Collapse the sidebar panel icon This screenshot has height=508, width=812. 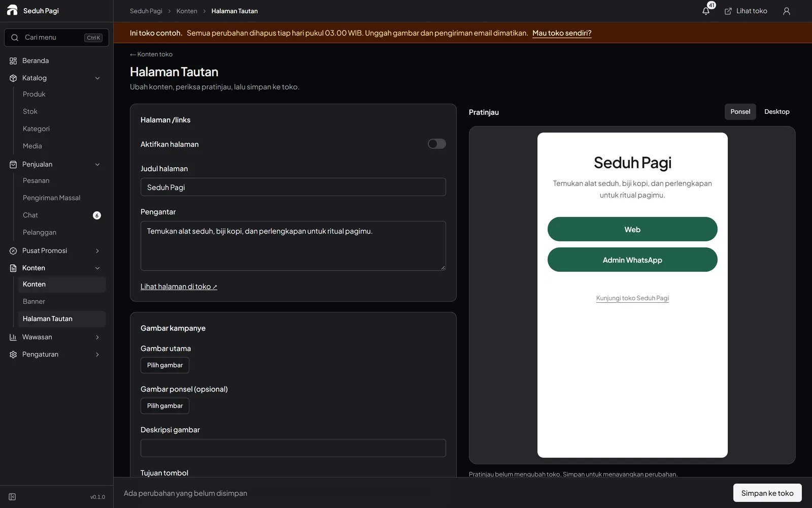tap(12, 497)
